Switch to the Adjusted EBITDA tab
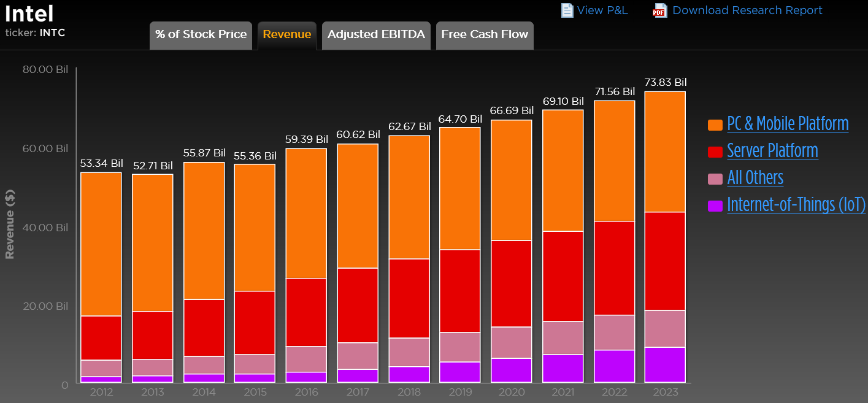868x403 pixels. click(x=376, y=36)
